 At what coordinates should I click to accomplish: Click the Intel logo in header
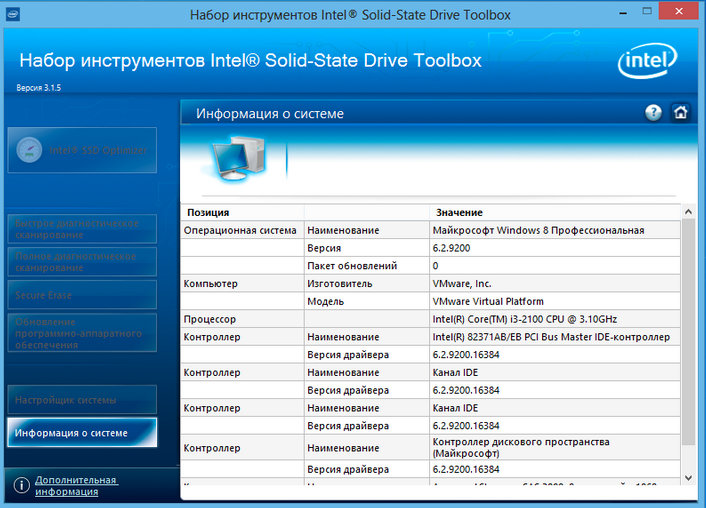coord(647,61)
